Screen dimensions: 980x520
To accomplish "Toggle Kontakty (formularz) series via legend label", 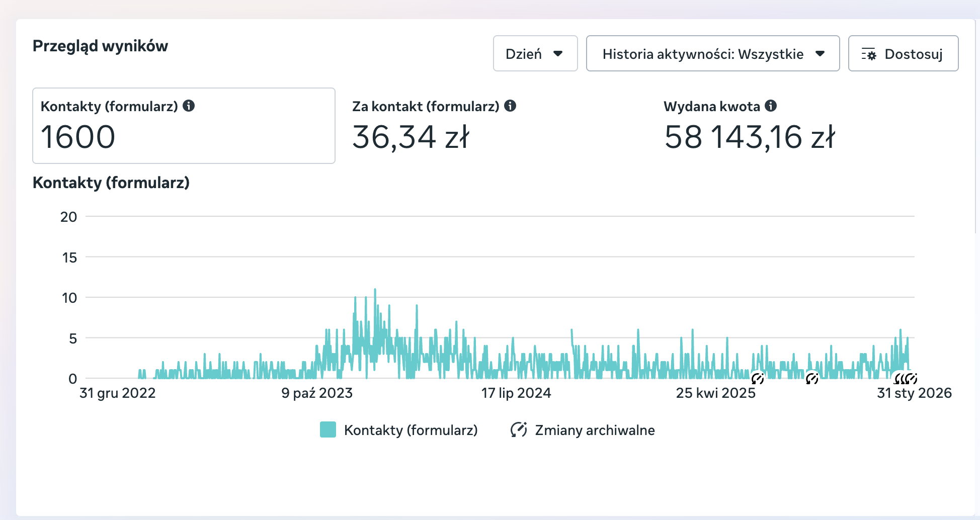I will click(x=411, y=430).
